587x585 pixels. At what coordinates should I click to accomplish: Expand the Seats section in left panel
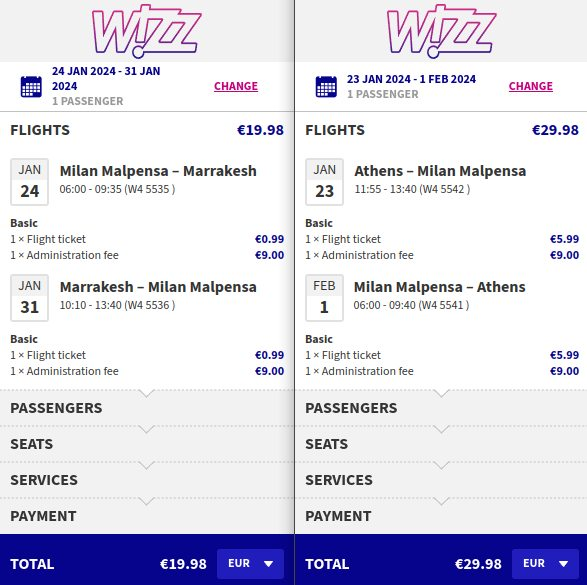147,444
